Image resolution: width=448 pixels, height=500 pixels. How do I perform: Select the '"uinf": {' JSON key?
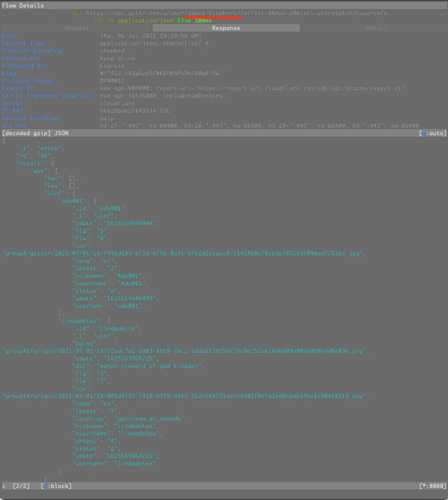point(60,193)
